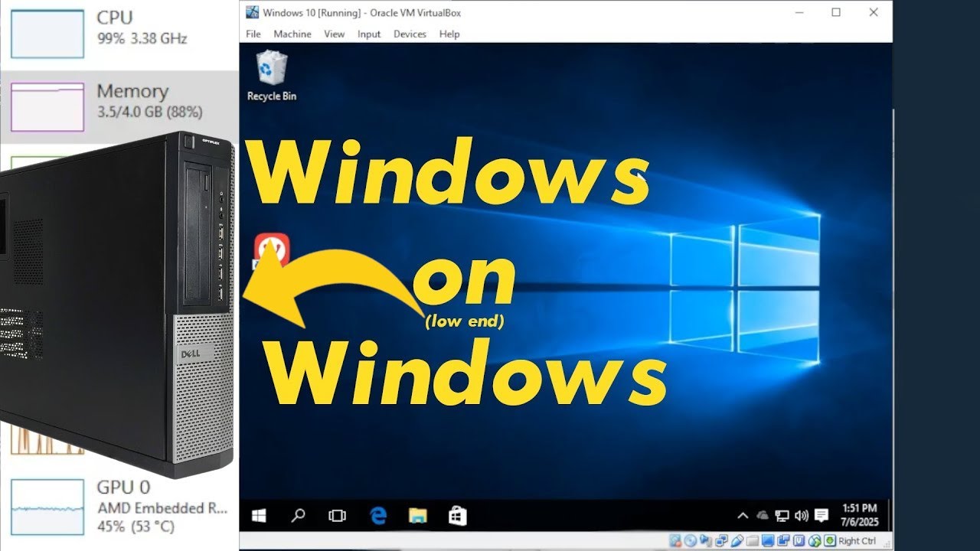
Task: Close the VirtualBox VM window
Action: point(874,12)
